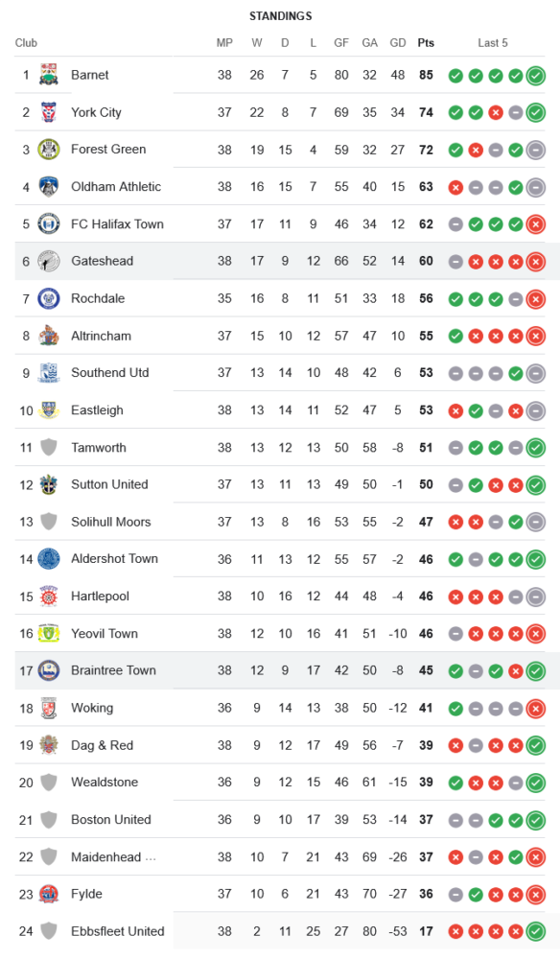Open the truncated Maidenhead club name
The image size is (560, 959).
[x=114, y=856]
